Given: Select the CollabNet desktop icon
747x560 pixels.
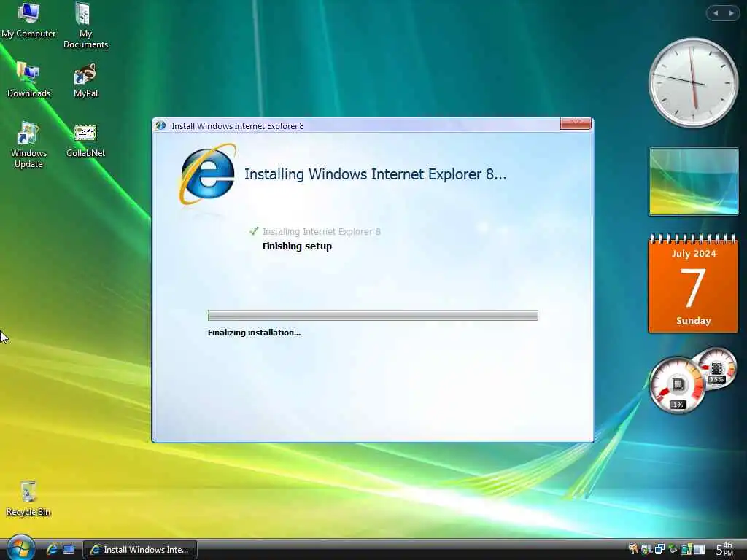Looking at the screenshot, I should (86, 141).
